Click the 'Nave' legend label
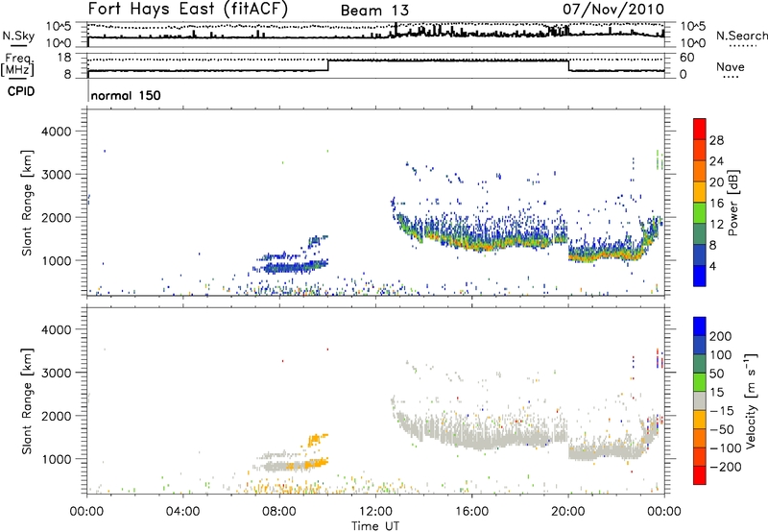The image size is (768, 532). coord(731,66)
